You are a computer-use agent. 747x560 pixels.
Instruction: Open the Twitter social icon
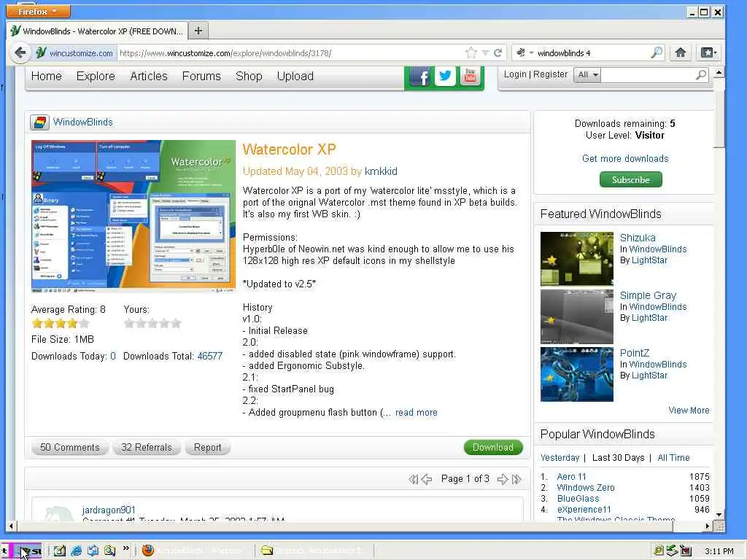[x=445, y=76]
